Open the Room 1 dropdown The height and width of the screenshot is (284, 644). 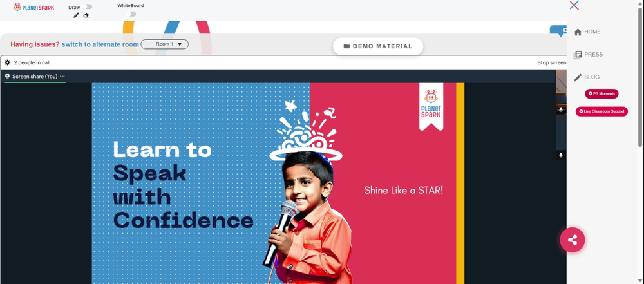[165, 44]
